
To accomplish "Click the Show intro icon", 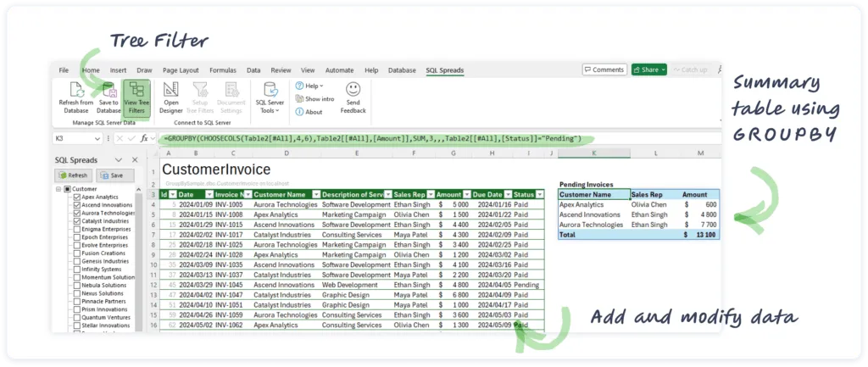I will tap(300, 99).
